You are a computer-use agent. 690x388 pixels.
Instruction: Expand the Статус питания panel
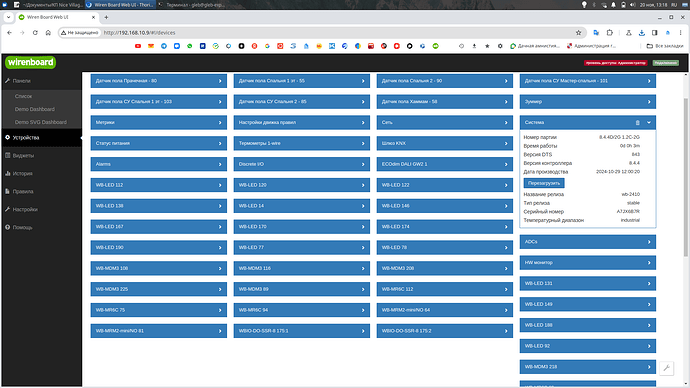point(158,143)
